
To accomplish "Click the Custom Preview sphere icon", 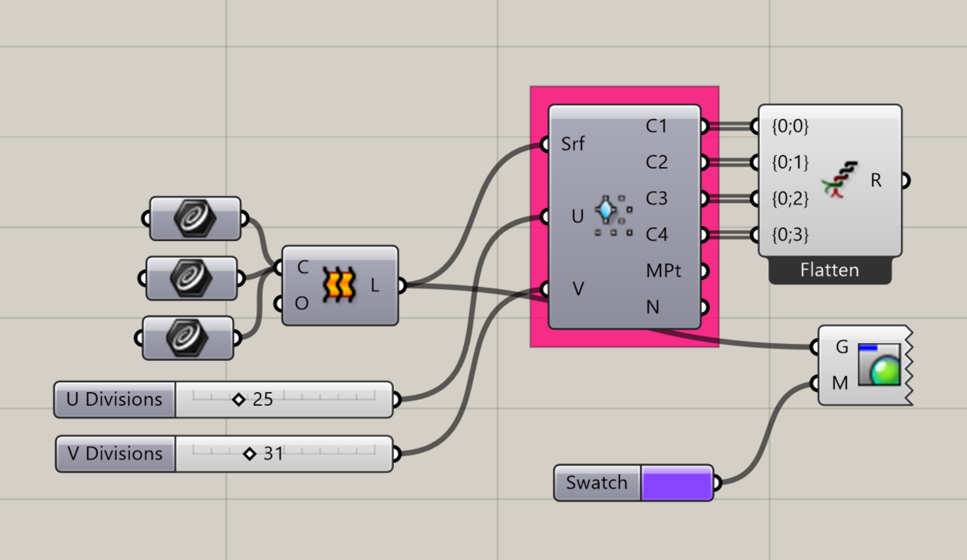I will (x=879, y=366).
